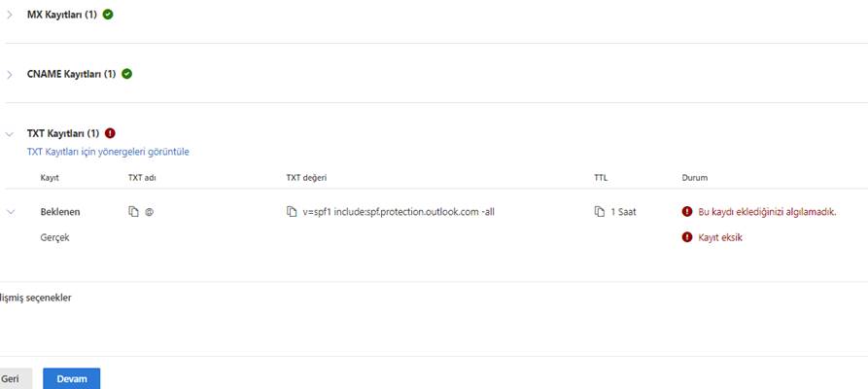This screenshot has width=868, height=389.
Task: Copy the TXT name value icon
Action: click(x=133, y=211)
